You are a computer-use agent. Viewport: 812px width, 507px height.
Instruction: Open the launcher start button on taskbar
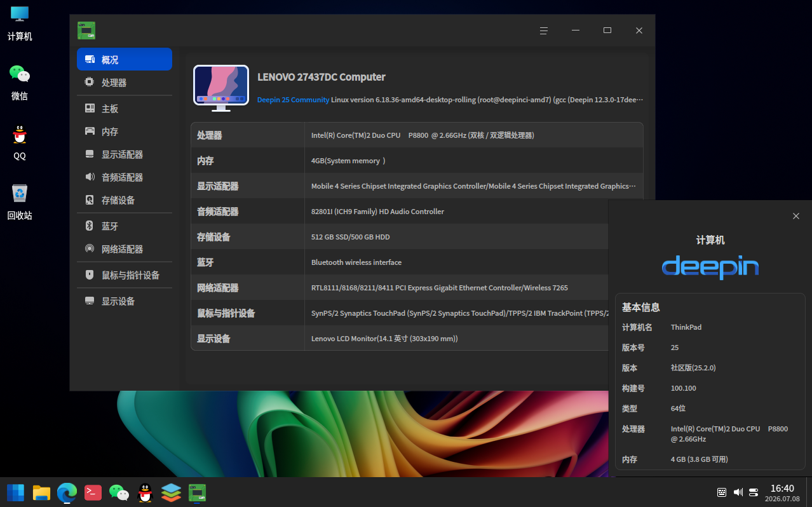pos(15,492)
